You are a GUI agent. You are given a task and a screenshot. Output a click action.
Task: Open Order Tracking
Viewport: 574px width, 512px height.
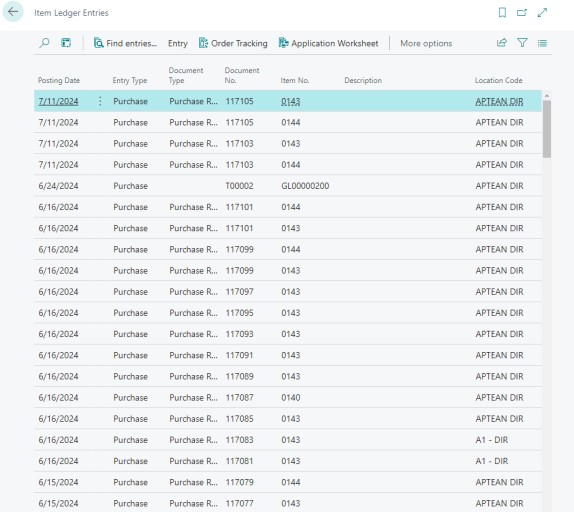233,43
